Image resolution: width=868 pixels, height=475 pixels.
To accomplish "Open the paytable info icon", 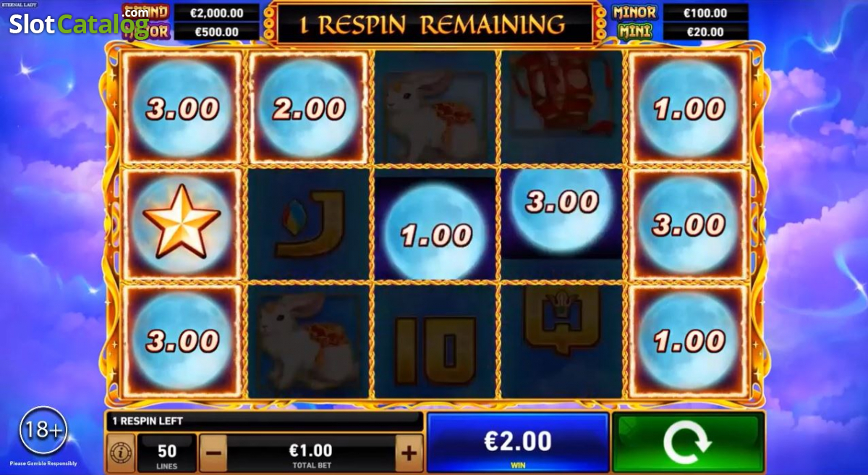I will pyautogui.click(x=120, y=453).
